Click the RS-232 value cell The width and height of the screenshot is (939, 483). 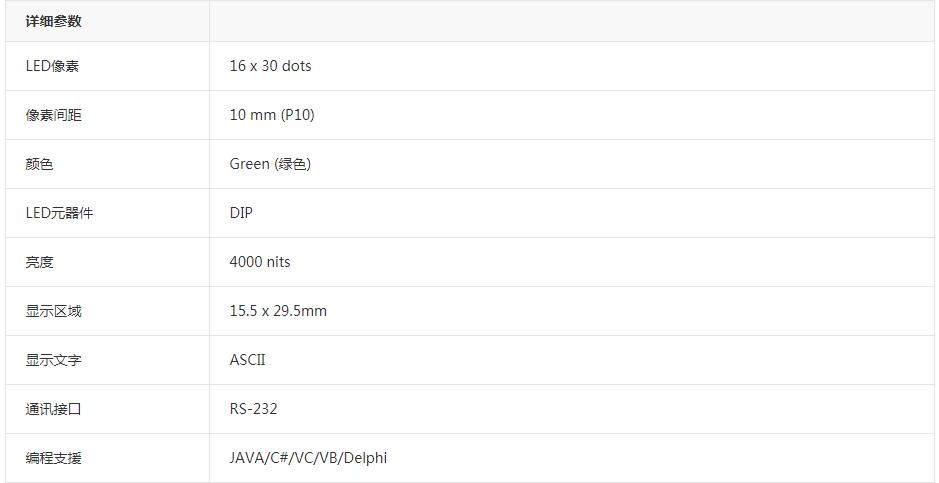tap(253, 409)
